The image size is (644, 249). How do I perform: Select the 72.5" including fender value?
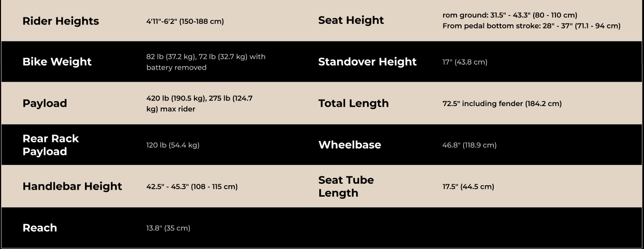pos(502,104)
